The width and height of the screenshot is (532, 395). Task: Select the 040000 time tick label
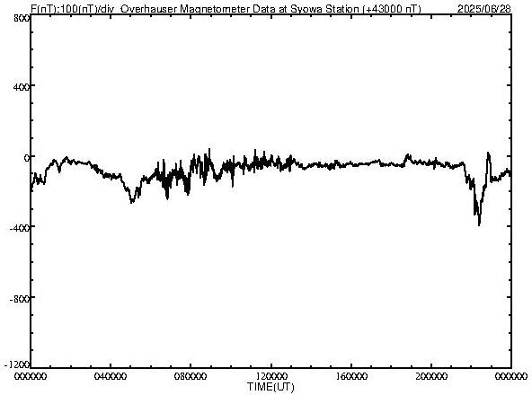click(111, 376)
